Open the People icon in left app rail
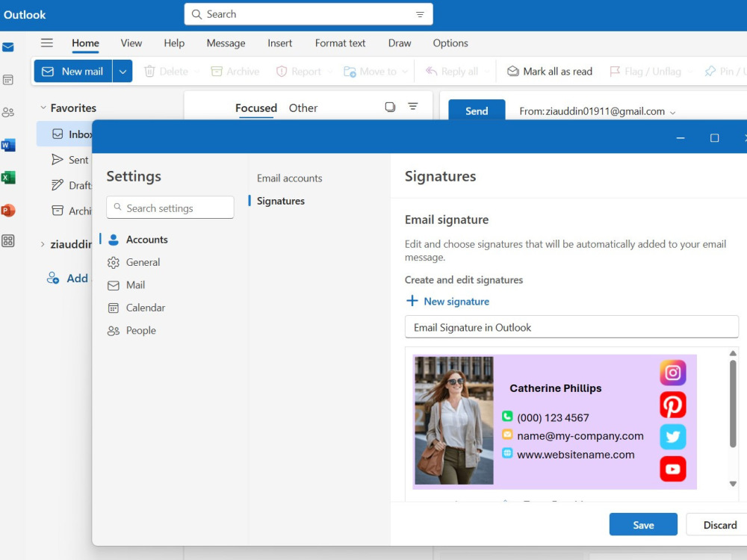747x560 pixels. click(8, 113)
